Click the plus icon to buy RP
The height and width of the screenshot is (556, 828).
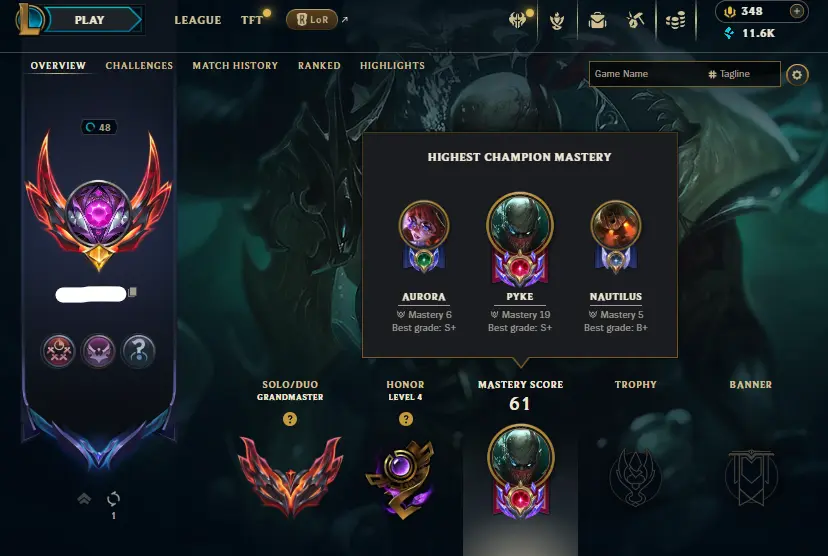[x=797, y=11]
